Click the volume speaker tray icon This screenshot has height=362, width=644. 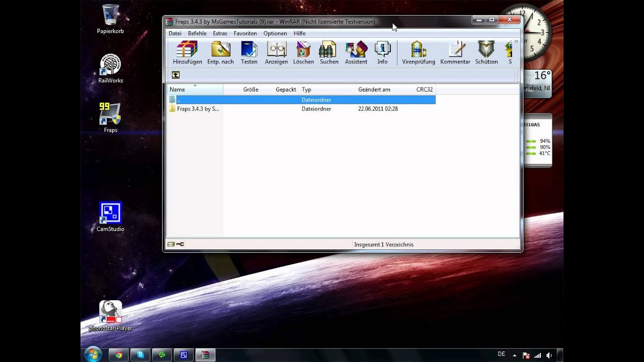pyautogui.click(x=548, y=355)
